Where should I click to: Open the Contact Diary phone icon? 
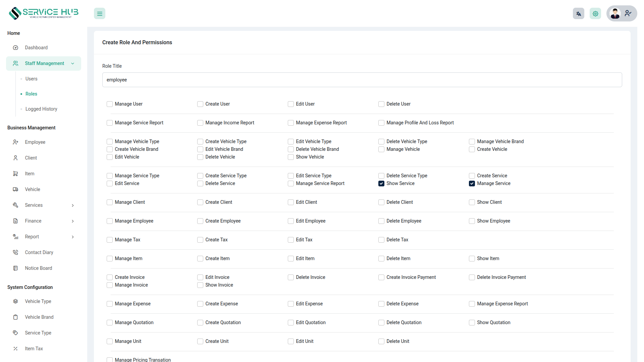15,252
